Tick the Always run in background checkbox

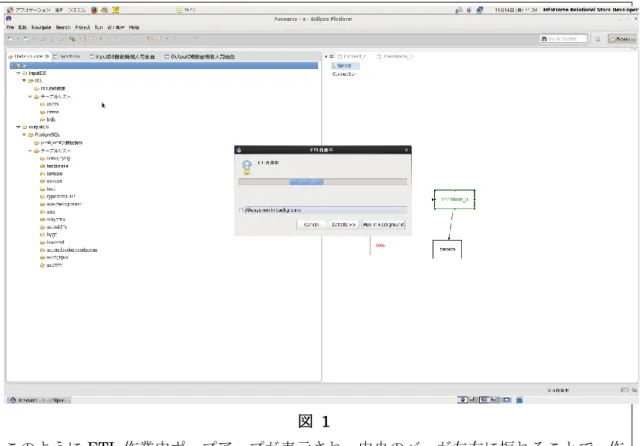click(x=241, y=210)
